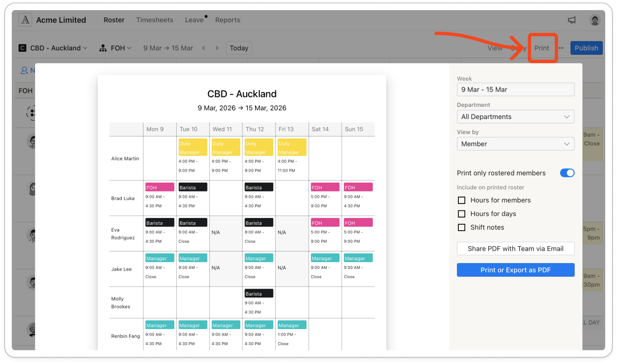Screen dimensions: 617x364
Task: Check Hours for days option
Action: point(462,214)
